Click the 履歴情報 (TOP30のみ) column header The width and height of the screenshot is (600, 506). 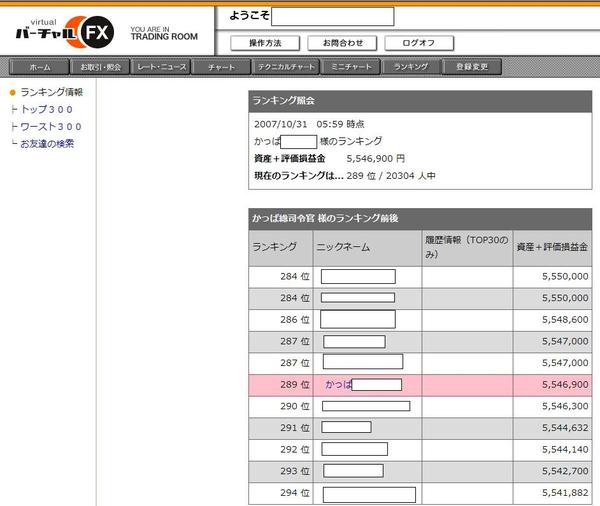[467, 247]
